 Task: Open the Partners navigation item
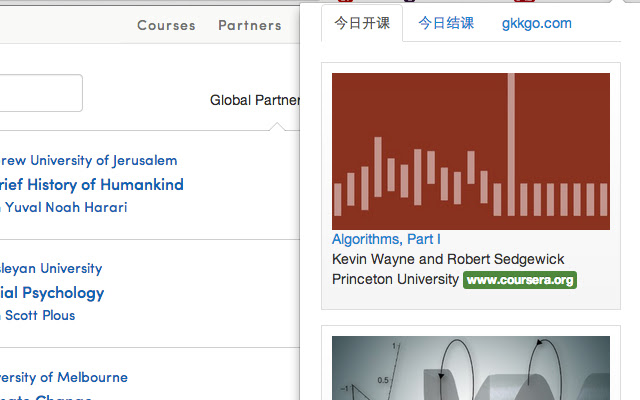[250, 25]
